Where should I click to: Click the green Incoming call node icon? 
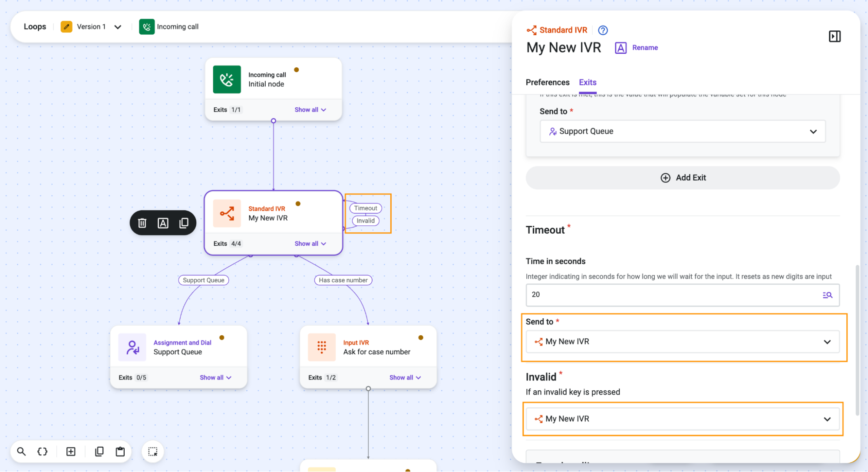[227, 79]
